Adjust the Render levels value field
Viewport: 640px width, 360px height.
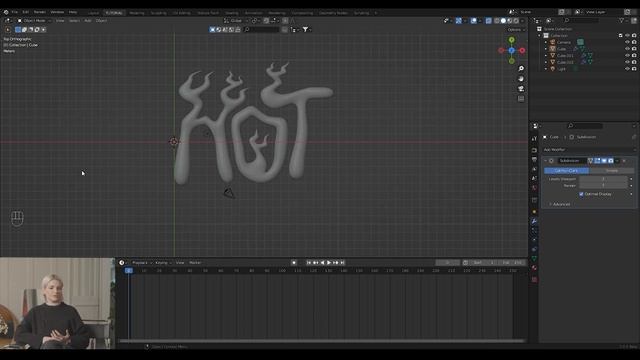(603, 185)
